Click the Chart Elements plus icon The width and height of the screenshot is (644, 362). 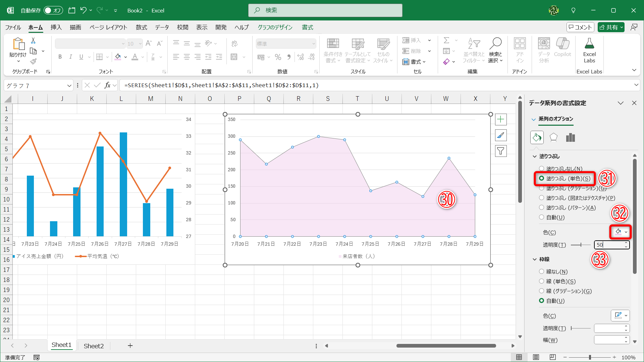[x=500, y=119]
